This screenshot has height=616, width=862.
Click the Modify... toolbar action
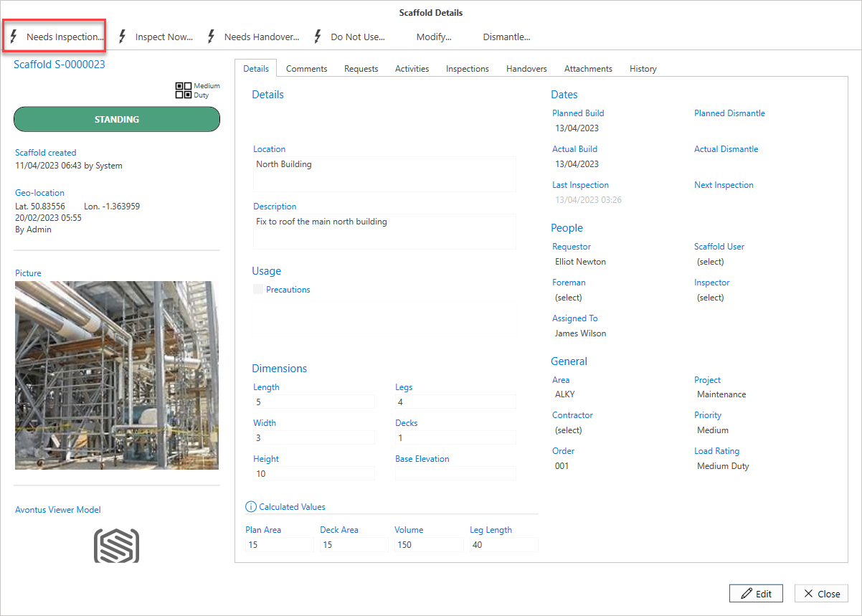tap(433, 37)
